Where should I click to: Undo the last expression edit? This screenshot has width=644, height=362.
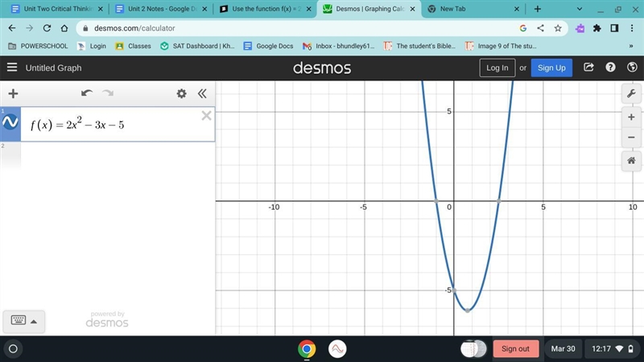click(x=87, y=93)
